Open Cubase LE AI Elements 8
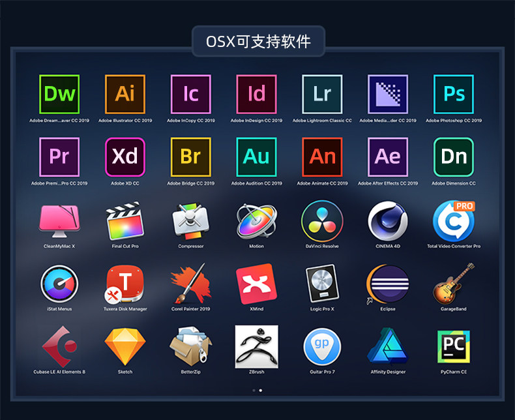 click(59, 346)
